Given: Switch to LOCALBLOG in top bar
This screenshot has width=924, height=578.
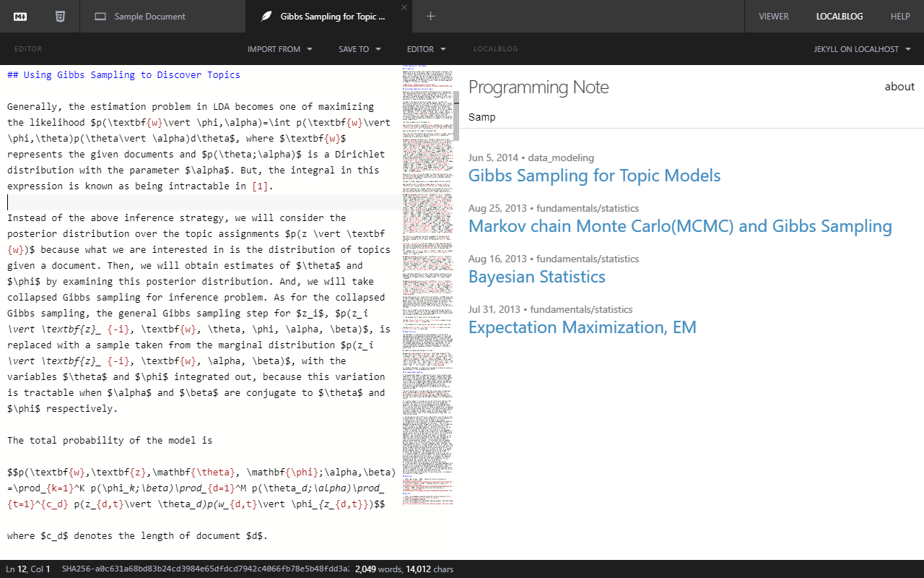Looking at the screenshot, I should (840, 16).
